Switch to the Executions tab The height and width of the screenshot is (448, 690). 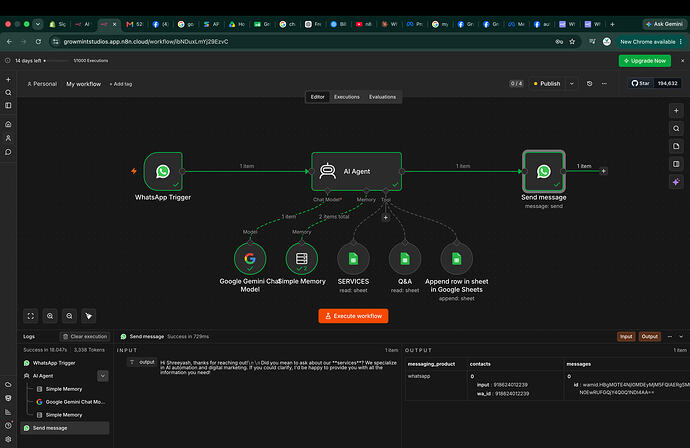tap(347, 97)
